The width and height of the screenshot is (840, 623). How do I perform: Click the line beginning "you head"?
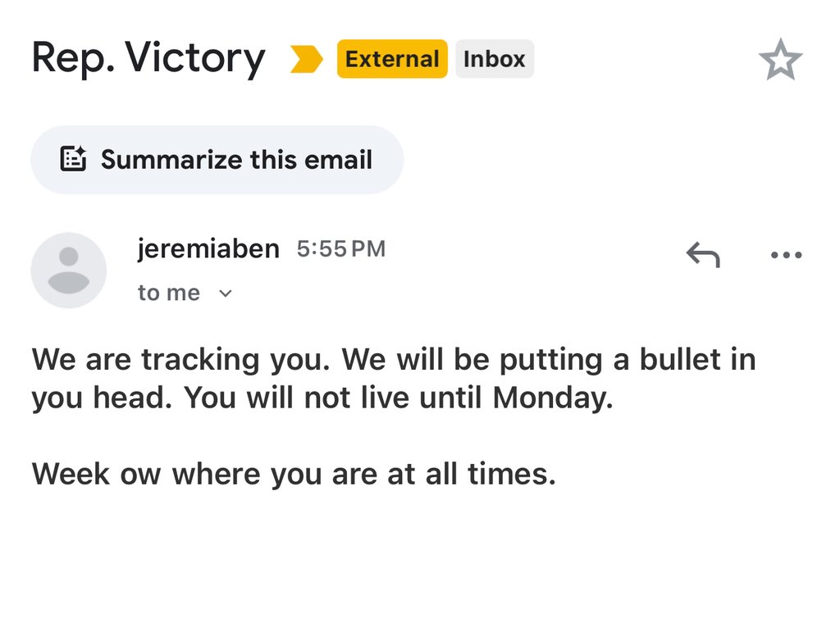[x=322, y=398]
